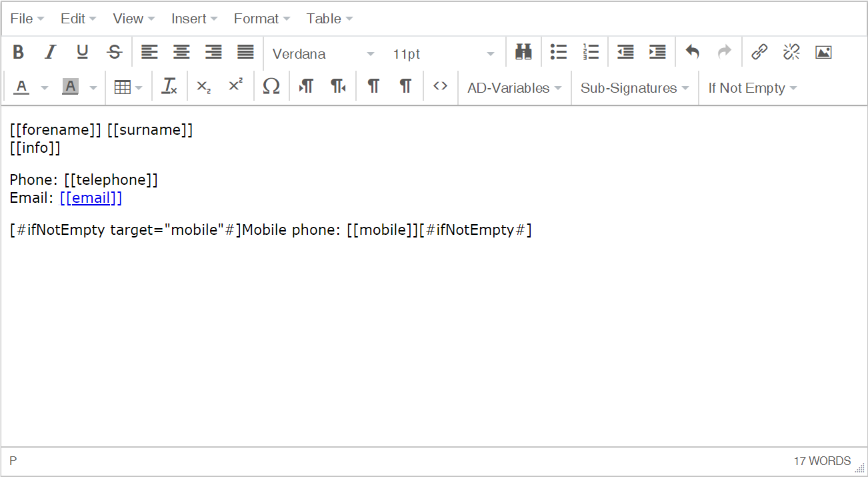The width and height of the screenshot is (868, 477).
Task: Undo the last action
Action: click(693, 52)
